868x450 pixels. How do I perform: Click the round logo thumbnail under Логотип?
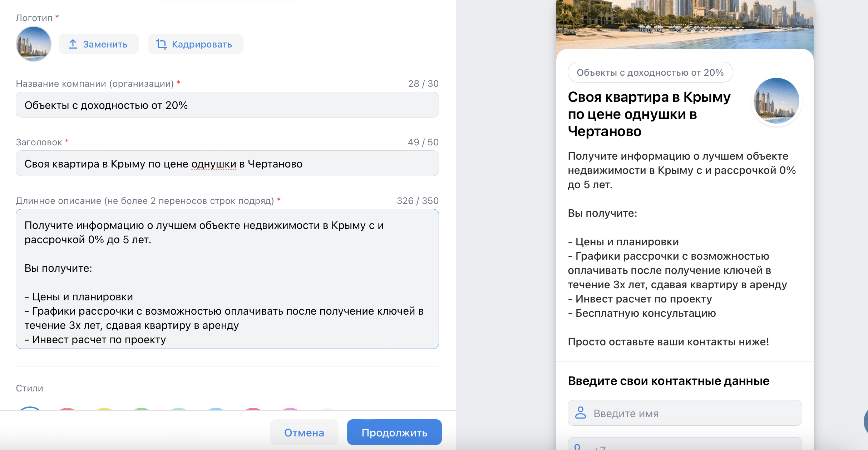pos(34,44)
